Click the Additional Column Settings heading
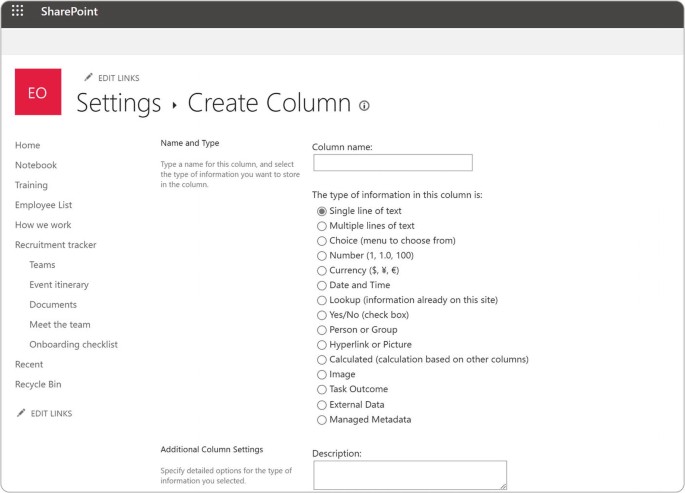685x493 pixels. click(x=212, y=450)
